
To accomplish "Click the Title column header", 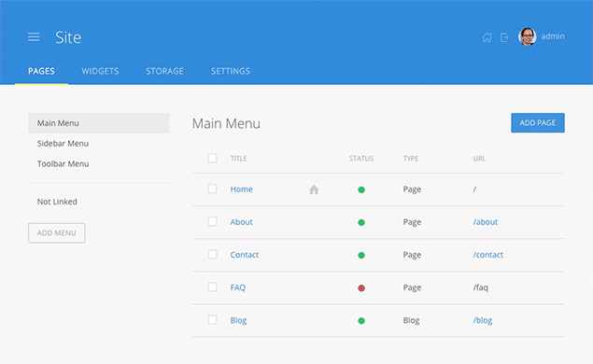I will tap(239, 159).
